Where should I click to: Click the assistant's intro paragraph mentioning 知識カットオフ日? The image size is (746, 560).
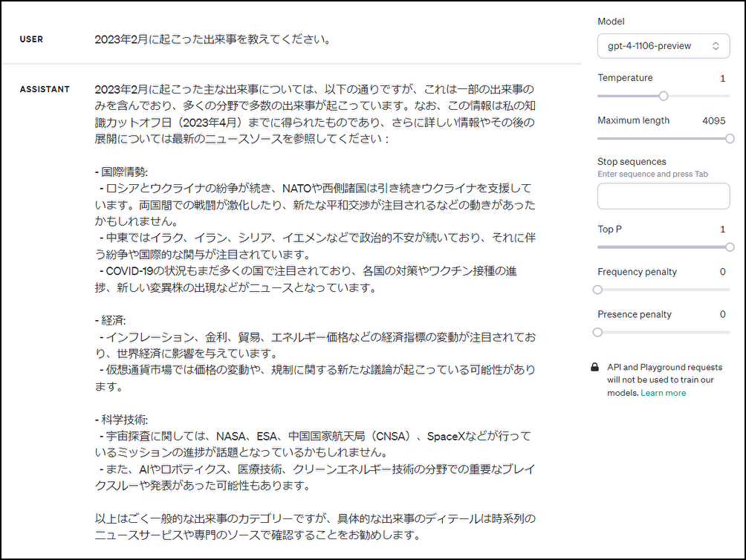pos(315,114)
